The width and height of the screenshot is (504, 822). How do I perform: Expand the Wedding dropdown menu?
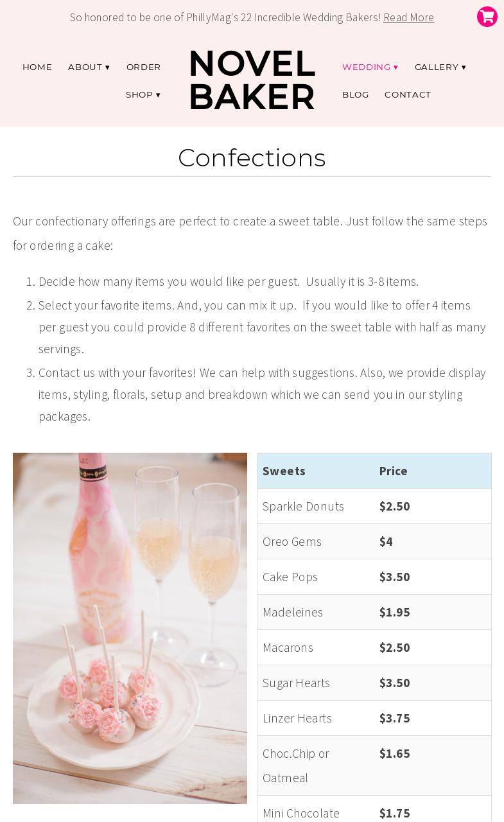(370, 67)
